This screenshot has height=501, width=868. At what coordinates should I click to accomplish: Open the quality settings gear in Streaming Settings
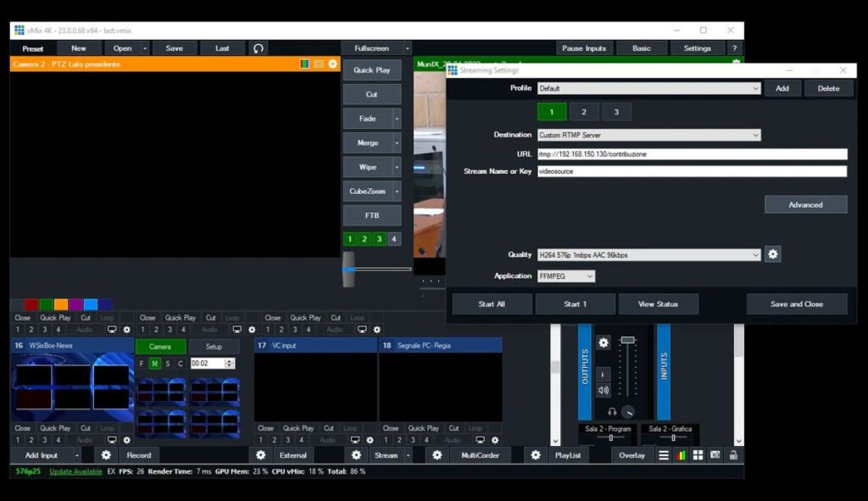click(773, 254)
